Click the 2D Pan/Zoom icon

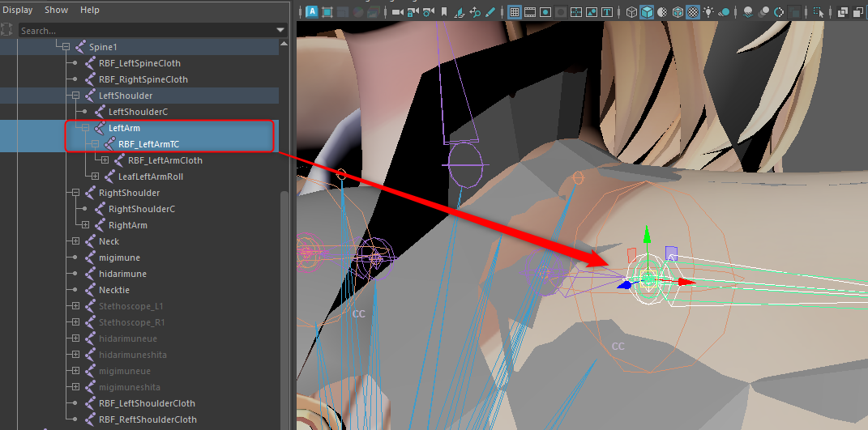(x=475, y=11)
